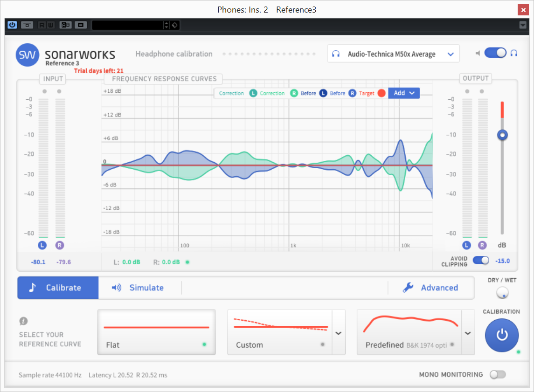Switch to the Calibrate tab
Viewport: 534px width, 392px height.
point(58,288)
